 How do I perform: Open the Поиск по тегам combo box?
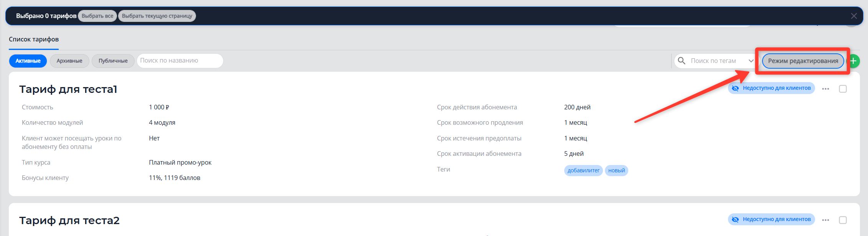click(x=713, y=61)
